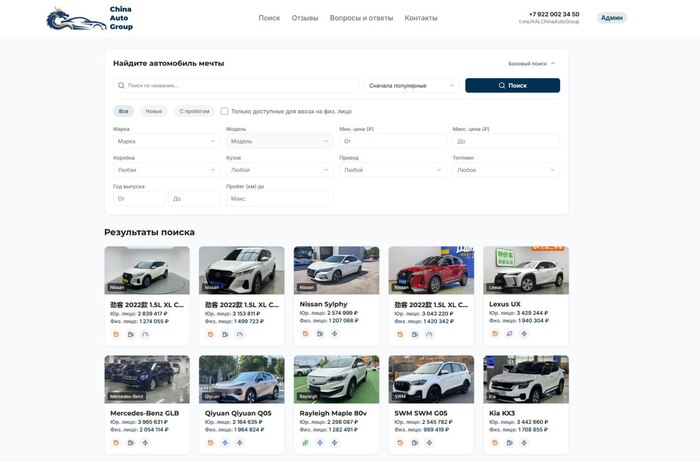Open the Коробка dropdown
The height and width of the screenshot is (462, 700).
point(167,170)
